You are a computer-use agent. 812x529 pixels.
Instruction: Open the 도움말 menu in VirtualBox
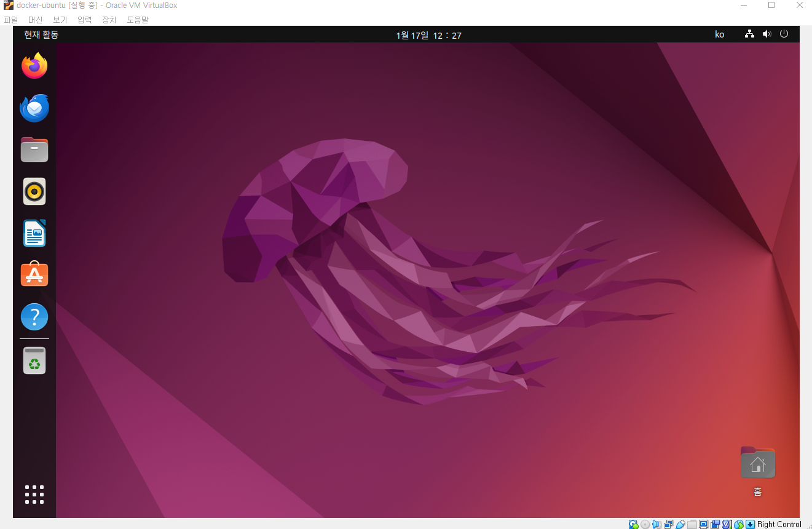pos(138,20)
